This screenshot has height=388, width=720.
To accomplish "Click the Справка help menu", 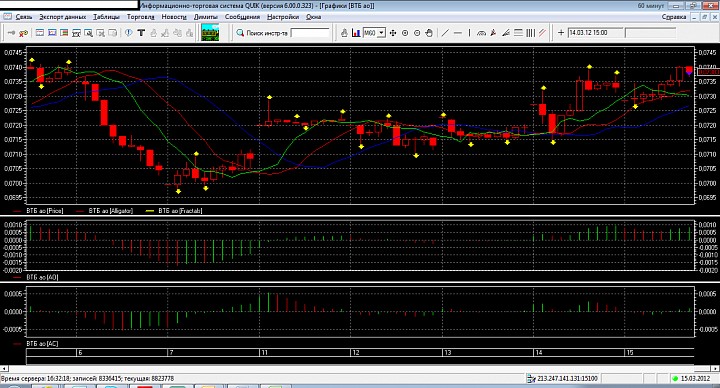I will point(674,17).
